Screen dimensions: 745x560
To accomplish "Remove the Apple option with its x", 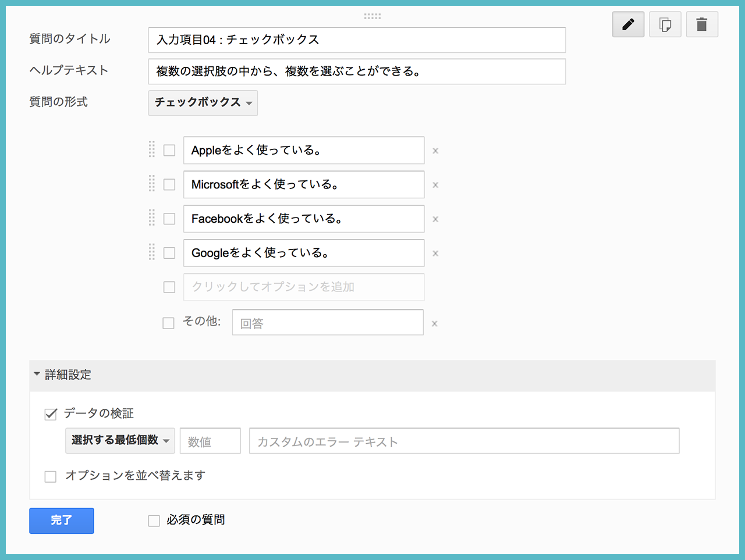I will [x=435, y=151].
